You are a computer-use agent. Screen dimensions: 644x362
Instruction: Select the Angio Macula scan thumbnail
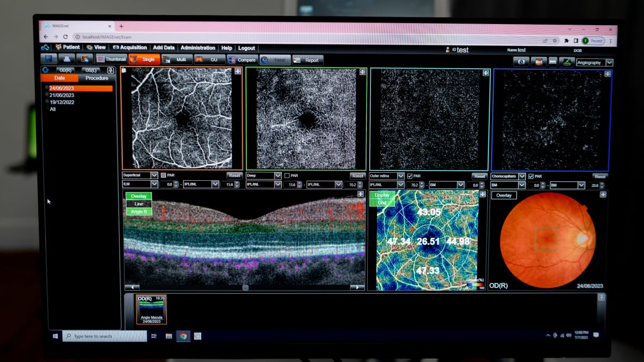tap(151, 309)
